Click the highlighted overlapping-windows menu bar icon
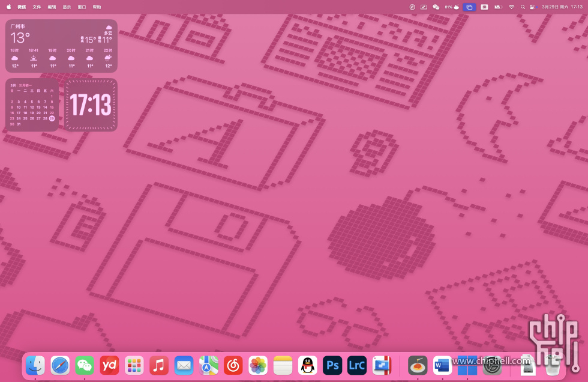The height and width of the screenshot is (382, 588). coord(469,7)
